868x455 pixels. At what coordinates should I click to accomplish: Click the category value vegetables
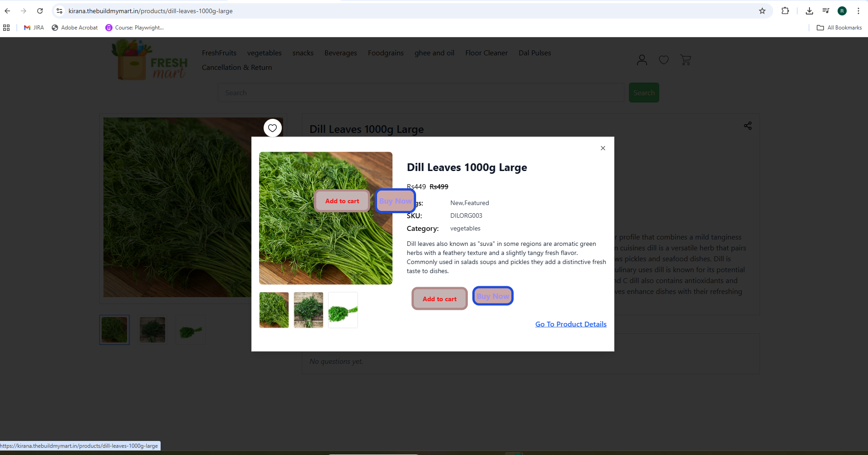[465, 228]
